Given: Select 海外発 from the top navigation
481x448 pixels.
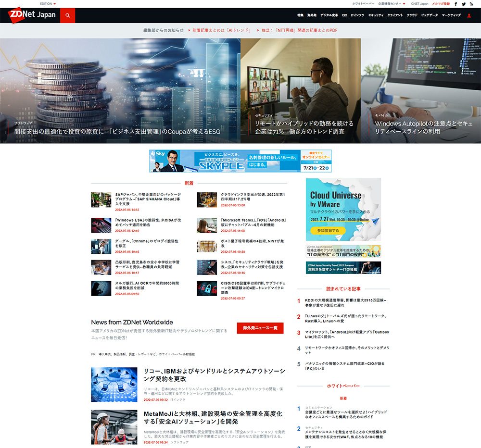Looking at the screenshot, I should (310, 15).
